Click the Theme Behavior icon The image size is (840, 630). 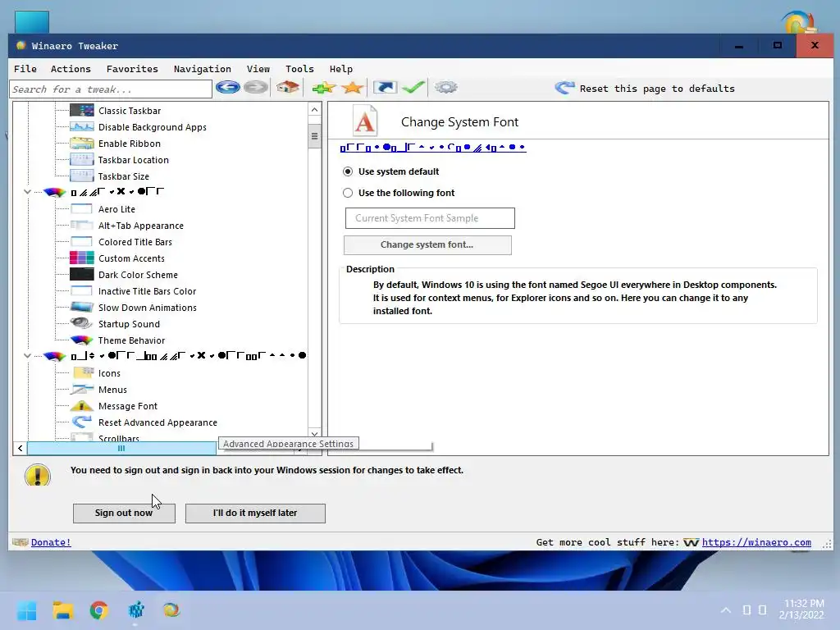(x=82, y=340)
